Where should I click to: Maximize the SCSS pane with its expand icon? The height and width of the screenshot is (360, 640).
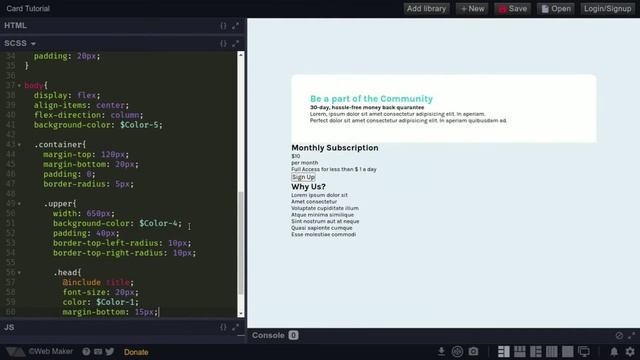[236, 43]
